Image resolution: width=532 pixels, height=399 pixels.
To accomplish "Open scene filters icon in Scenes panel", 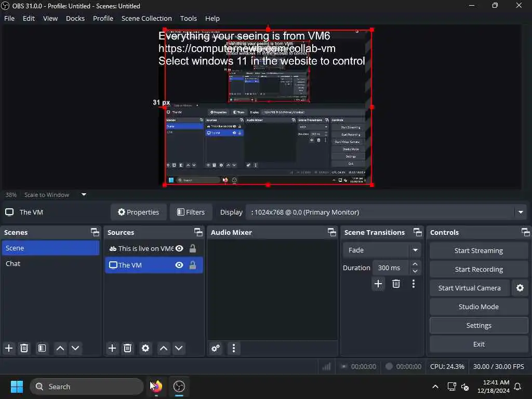I will point(42,348).
